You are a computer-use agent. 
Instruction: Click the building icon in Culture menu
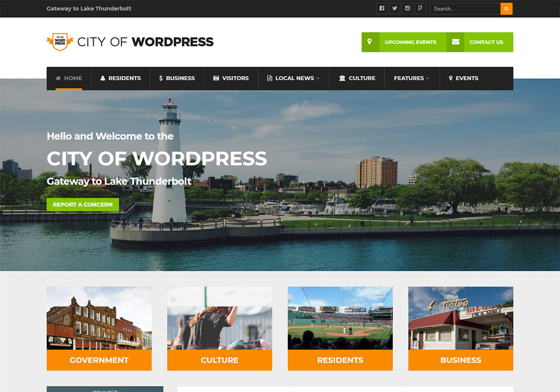point(342,78)
